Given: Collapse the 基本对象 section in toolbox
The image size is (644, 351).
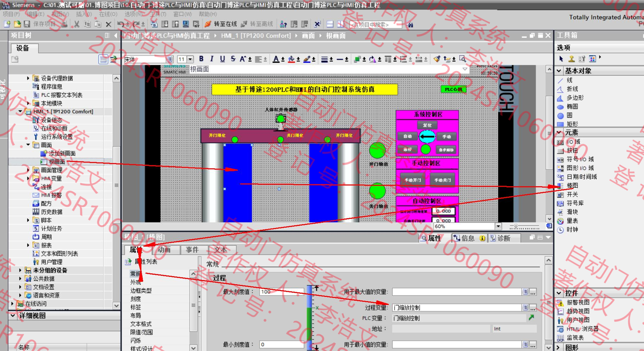Looking at the screenshot, I should tap(559, 71).
